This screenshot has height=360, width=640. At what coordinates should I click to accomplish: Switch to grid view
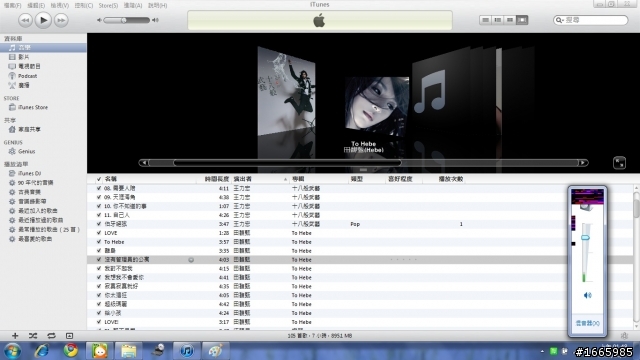coord(510,20)
